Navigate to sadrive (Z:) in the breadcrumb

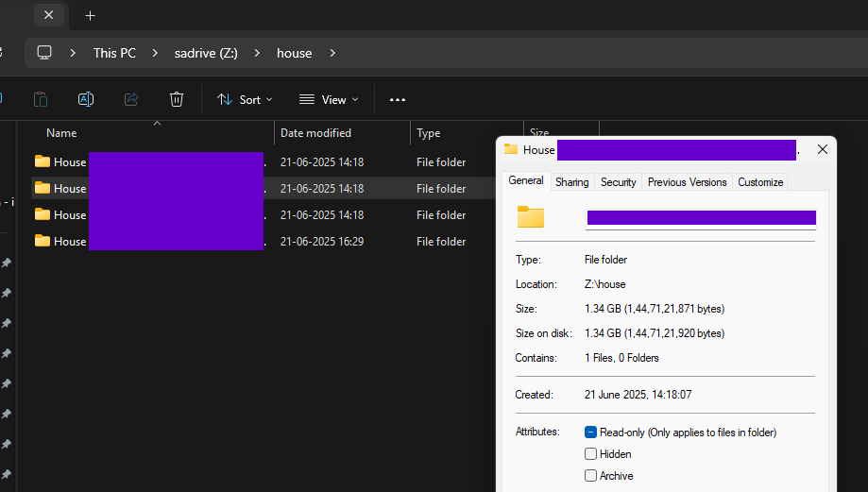[205, 53]
